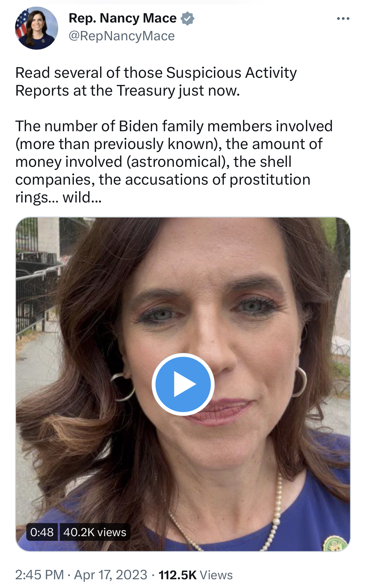This screenshot has height=588, width=366.
Task: Click the 40.2K views video counter
Action: pos(95,532)
